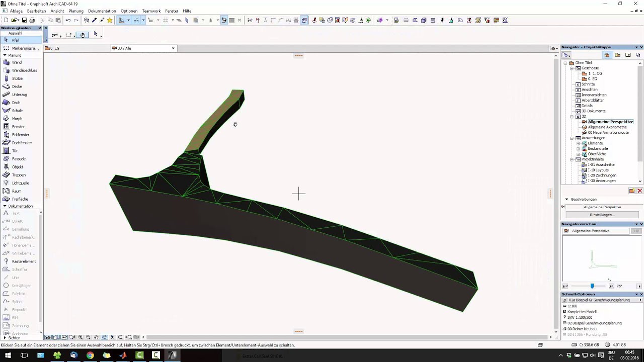
Task: Select the Lichtquelle lamp tool
Action: pos(21,183)
